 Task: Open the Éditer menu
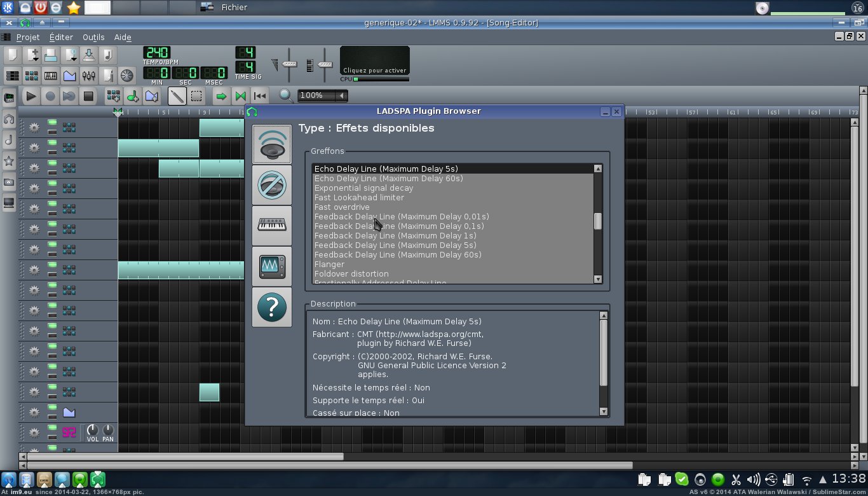coord(61,38)
